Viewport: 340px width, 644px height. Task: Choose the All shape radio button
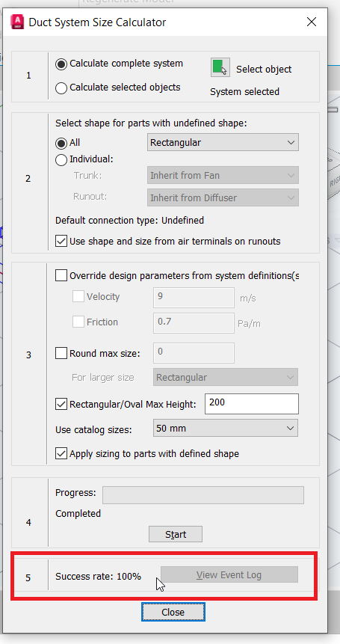coord(61,144)
